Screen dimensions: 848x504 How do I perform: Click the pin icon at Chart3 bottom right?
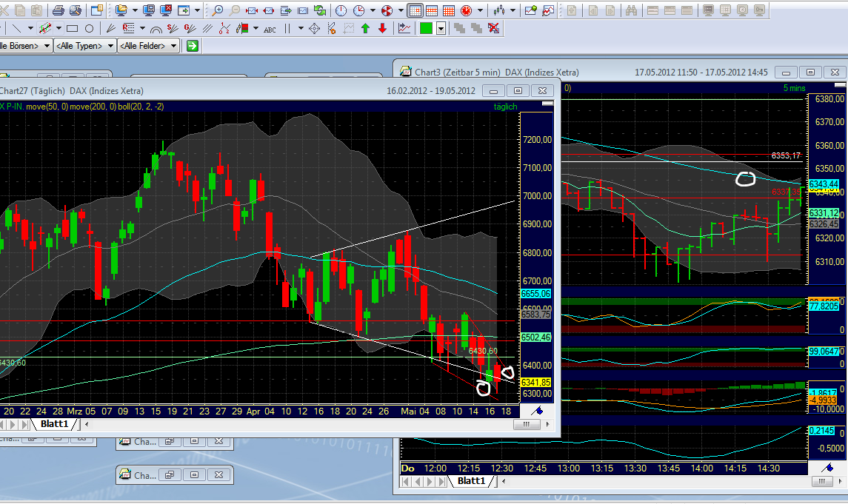pyautogui.click(x=827, y=468)
